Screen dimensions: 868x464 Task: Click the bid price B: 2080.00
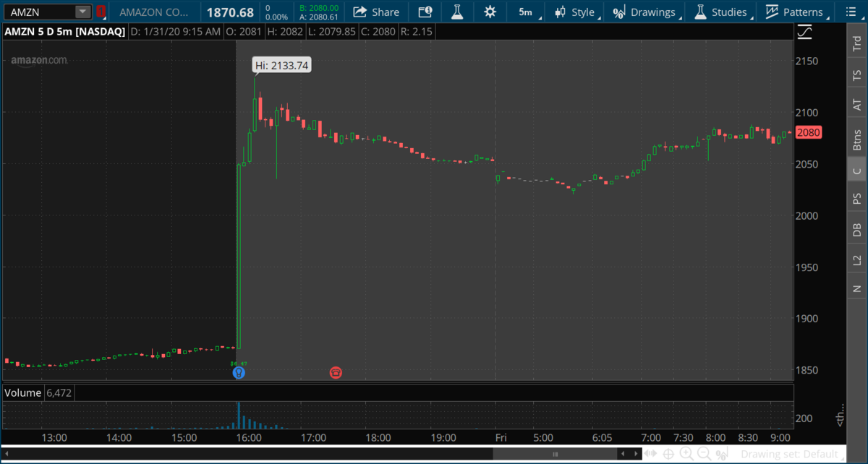[x=319, y=8]
